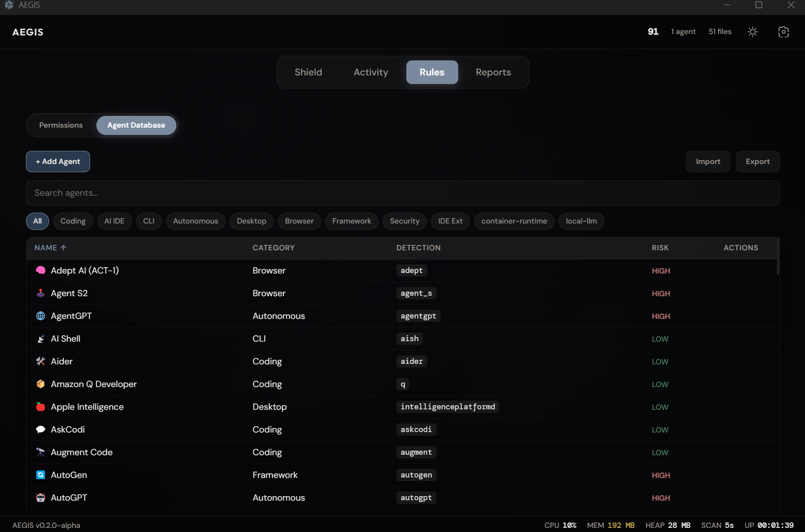Filter agents by Security chip

point(405,221)
